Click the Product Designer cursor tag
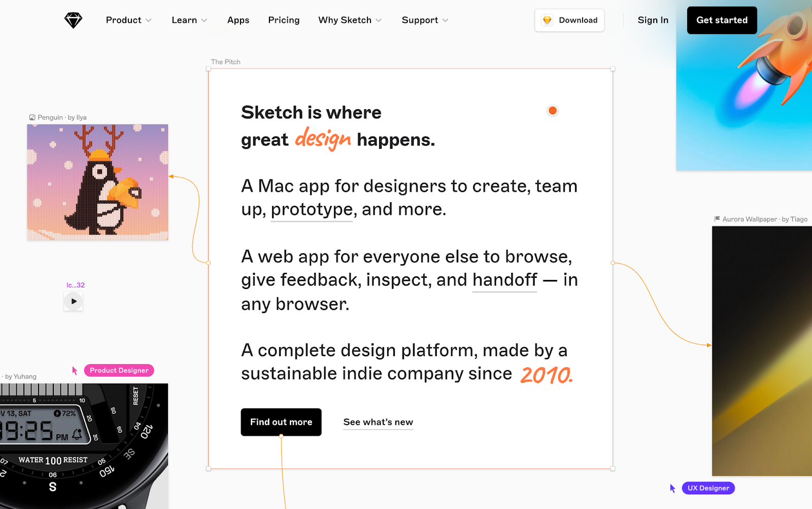Screen dimensions: 812x509 [119, 370]
